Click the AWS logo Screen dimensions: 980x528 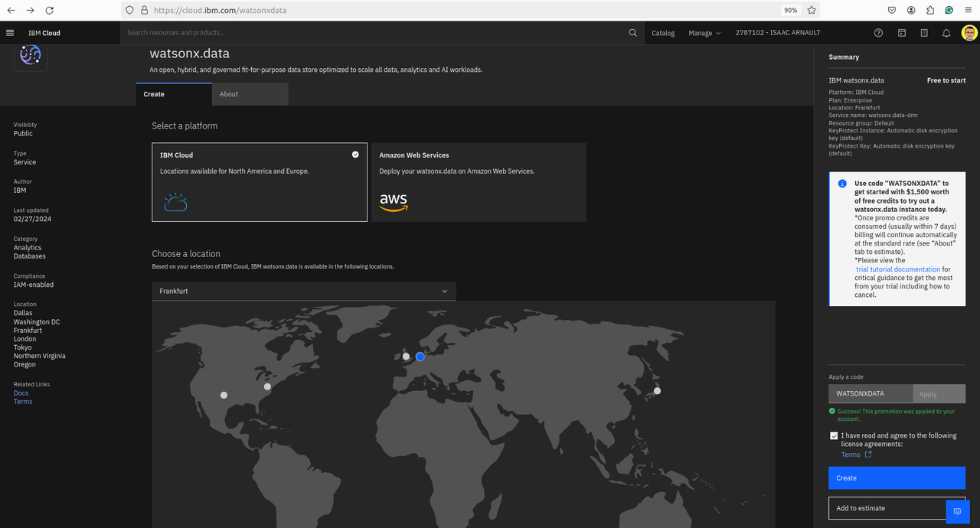click(394, 202)
